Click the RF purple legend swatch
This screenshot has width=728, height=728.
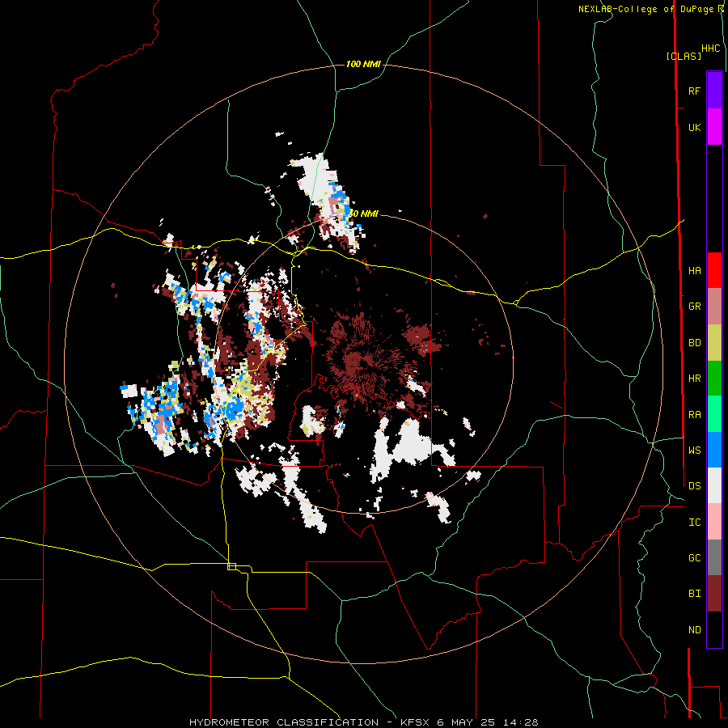click(x=714, y=91)
